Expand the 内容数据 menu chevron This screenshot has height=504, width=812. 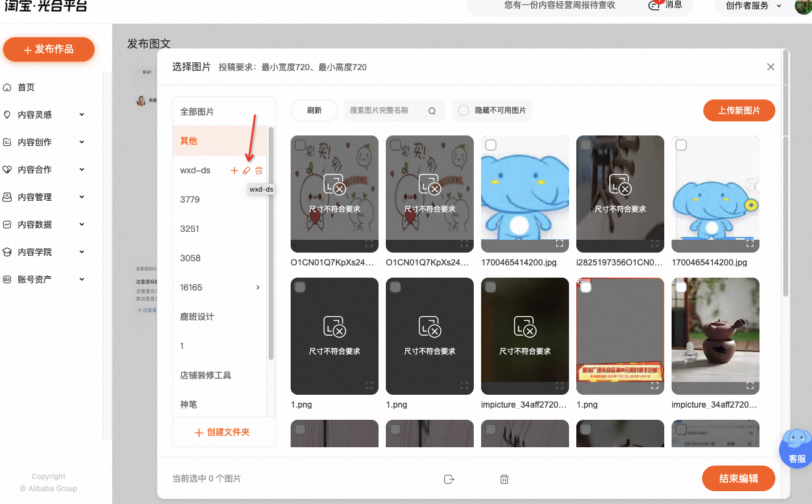pyautogui.click(x=82, y=225)
